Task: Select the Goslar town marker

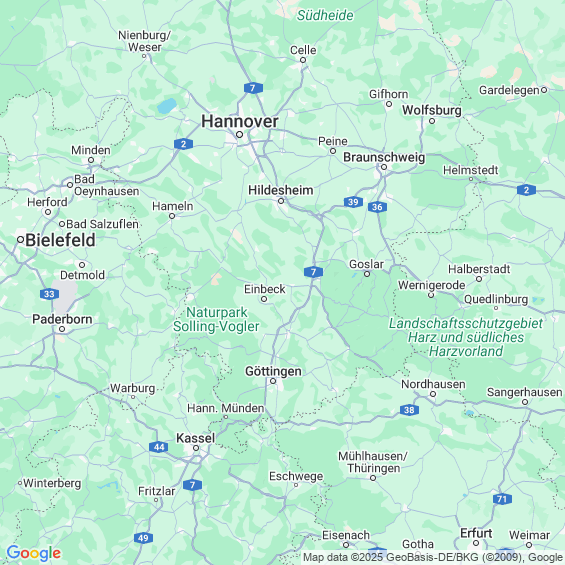Action: [x=367, y=274]
